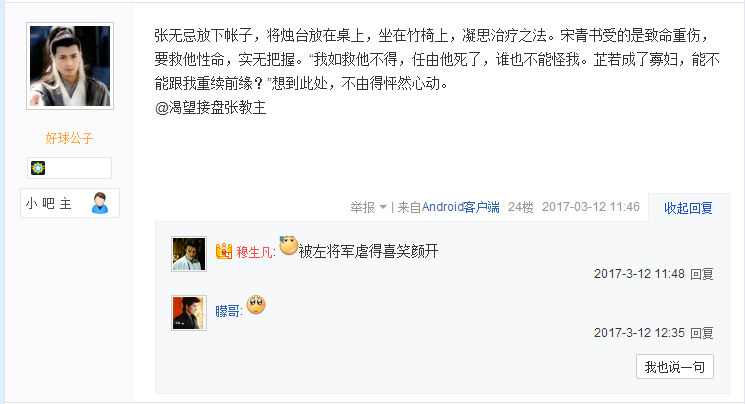Open commenter 滕哥's username link
The width and height of the screenshot is (745, 404).
pyautogui.click(x=227, y=311)
